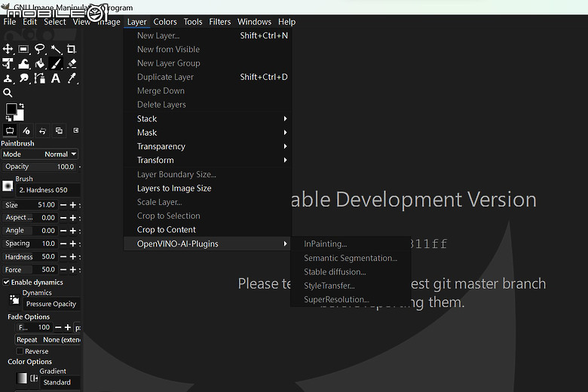Open the Help menu
Viewport: 588px width, 392px height.
pos(287,22)
